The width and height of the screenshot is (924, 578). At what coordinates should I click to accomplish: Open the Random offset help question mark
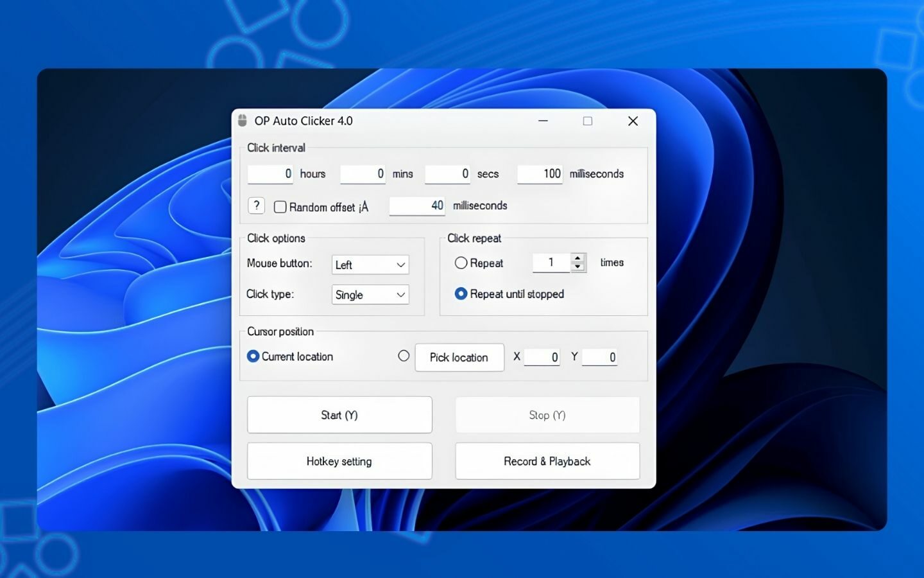point(256,206)
